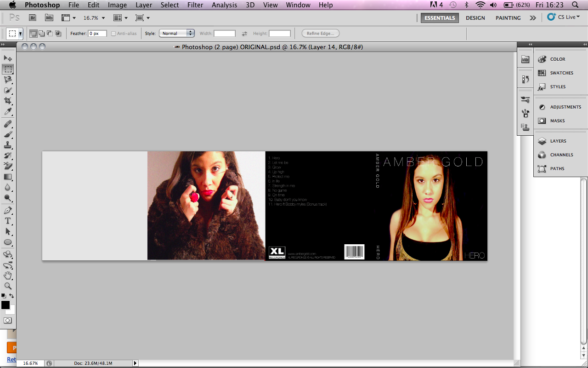This screenshot has width=588, height=368.
Task: Open the Filter menu
Action: coord(195,5)
